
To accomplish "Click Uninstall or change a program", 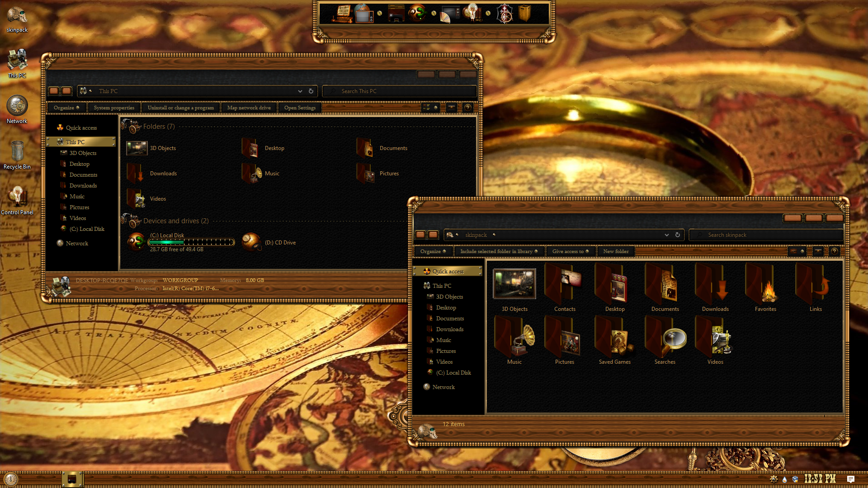I will [181, 108].
